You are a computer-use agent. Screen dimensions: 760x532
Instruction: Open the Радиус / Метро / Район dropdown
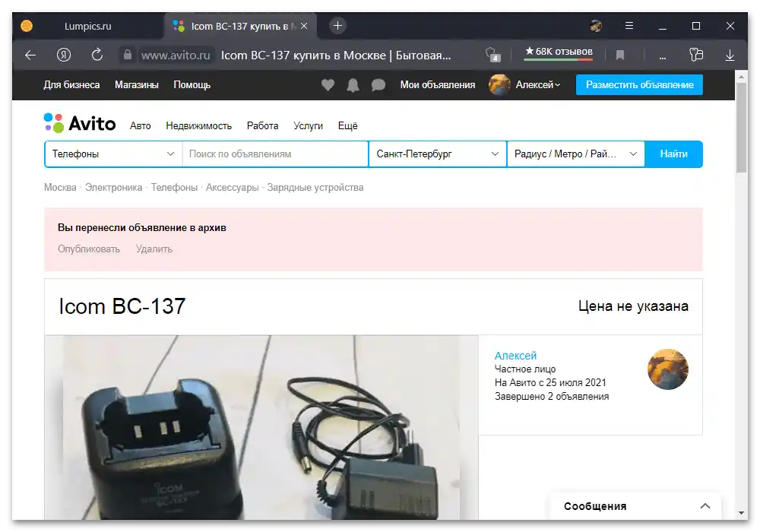(576, 154)
